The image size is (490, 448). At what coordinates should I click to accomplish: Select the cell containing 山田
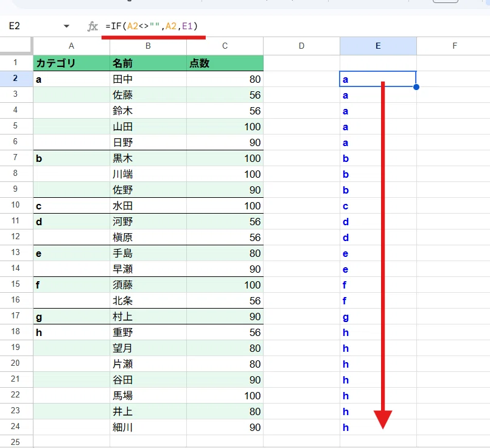pyautogui.click(x=148, y=127)
